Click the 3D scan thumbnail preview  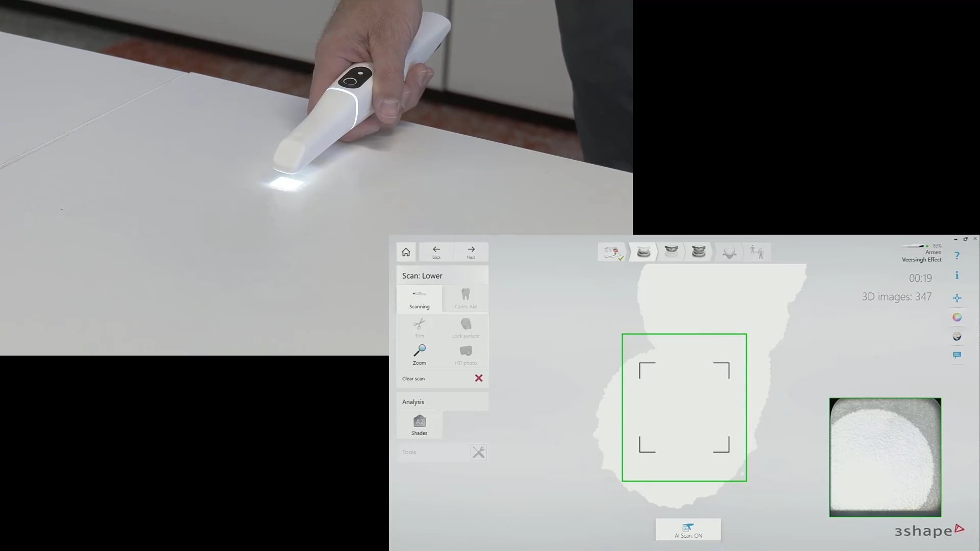[886, 457]
